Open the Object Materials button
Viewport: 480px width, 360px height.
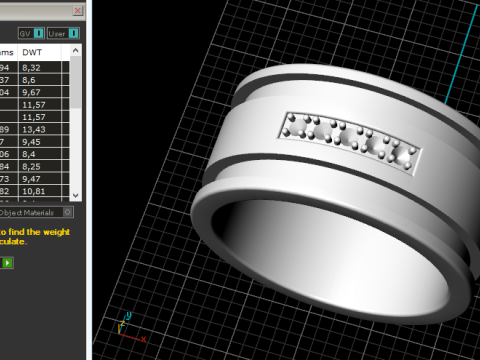coord(36,212)
